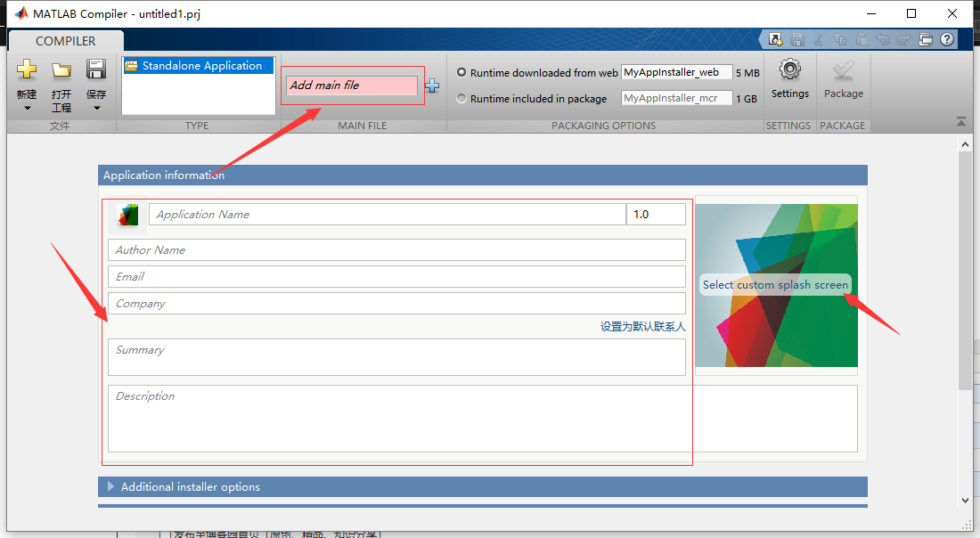Open the 新建 dropdown arrow
980x538 pixels.
tap(27, 108)
